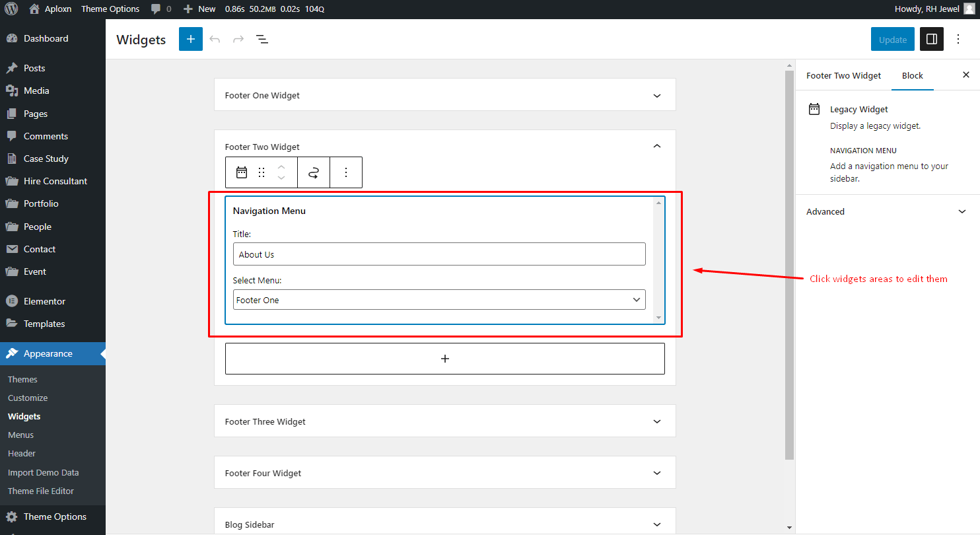Image resolution: width=980 pixels, height=535 pixels.
Task: Click the legacy widget calendar block icon
Action: coord(242,172)
